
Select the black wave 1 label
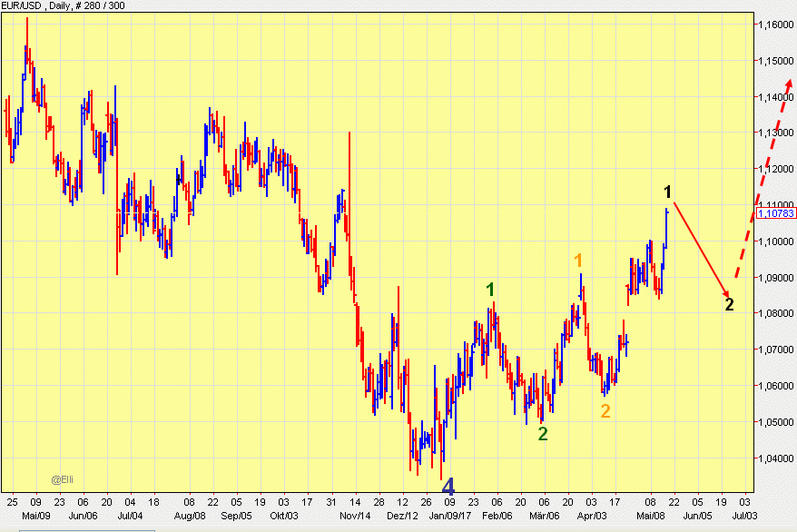[x=667, y=192]
